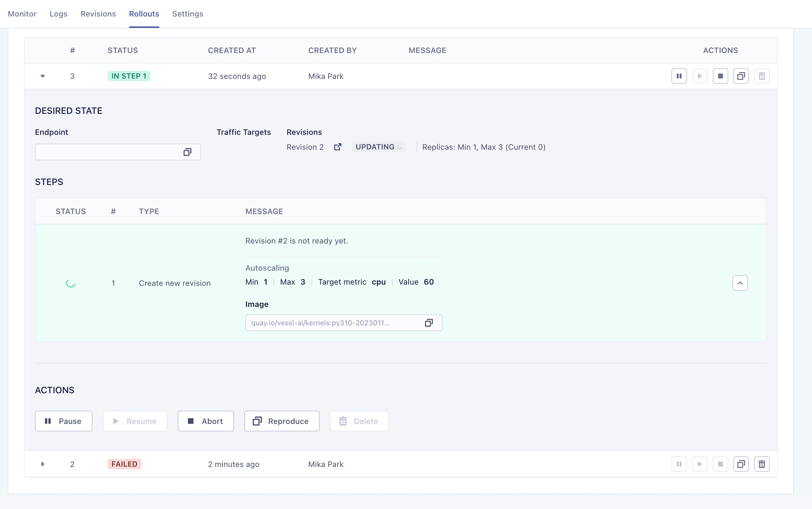
Task: Click delete trash icon in rollout 2 row
Action: 762,464
